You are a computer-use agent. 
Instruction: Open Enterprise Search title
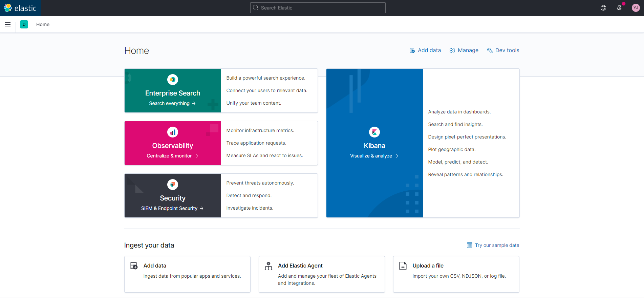[173, 93]
